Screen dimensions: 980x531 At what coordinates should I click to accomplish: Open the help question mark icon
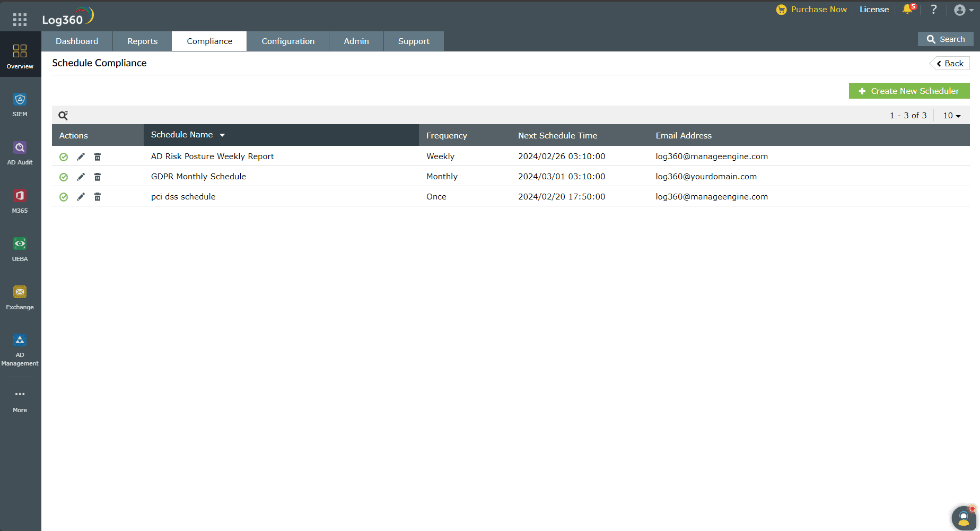[x=934, y=10]
